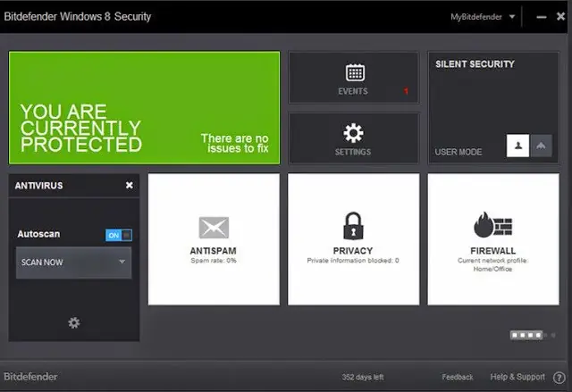572x392 pixels.
Task: Toggle the Autoscan ON switch
Action: click(119, 235)
